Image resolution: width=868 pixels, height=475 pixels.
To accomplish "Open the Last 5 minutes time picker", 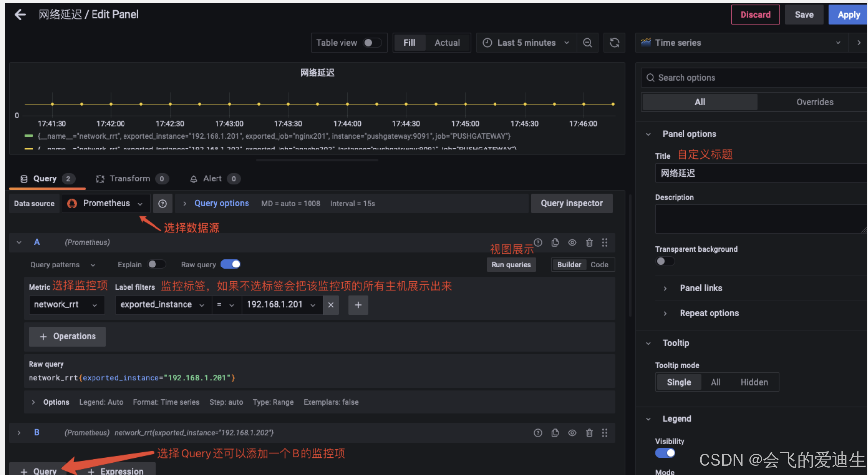I will pyautogui.click(x=526, y=43).
